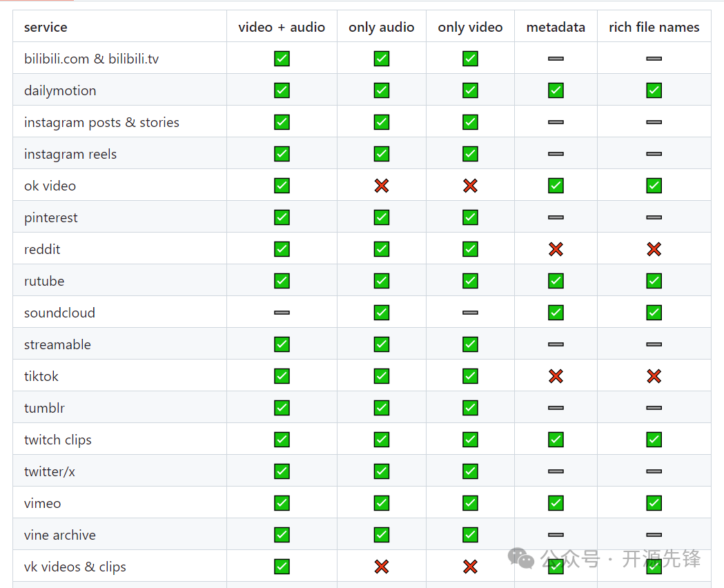Click the 'metadata' column header

(556, 26)
